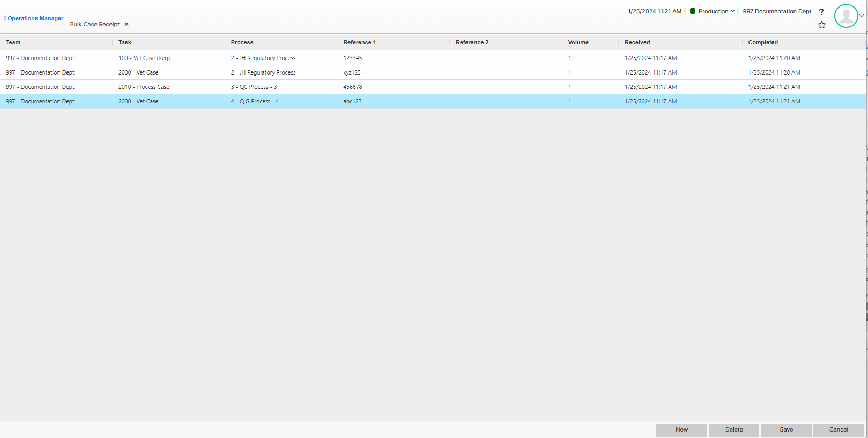Click the Cancel button
The height and width of the screenshot is (438, 868).
(838, 429)
